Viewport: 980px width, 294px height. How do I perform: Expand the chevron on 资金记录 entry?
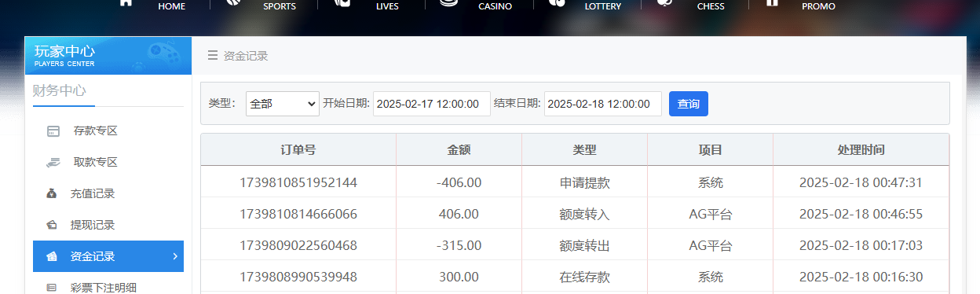[x=174, y=256]
